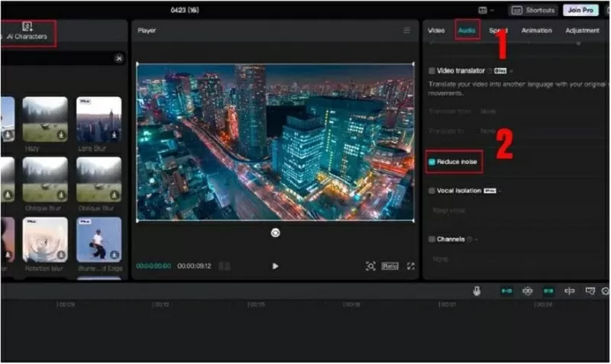Open the Player panel hamburger menu

coord(407,31)
